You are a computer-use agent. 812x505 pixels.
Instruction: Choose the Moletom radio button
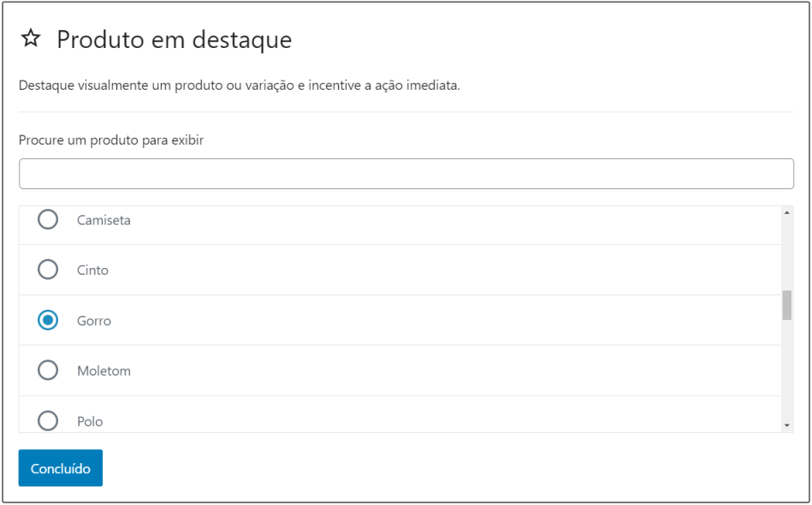[48, 371]
